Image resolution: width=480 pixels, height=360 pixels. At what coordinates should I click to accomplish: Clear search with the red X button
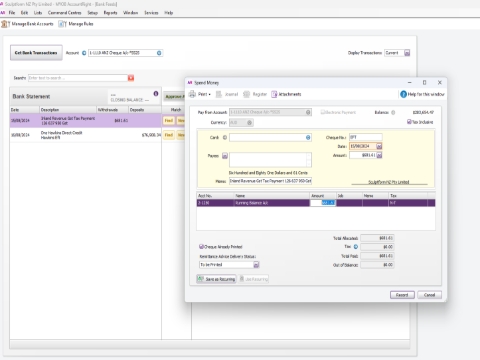tap(131, 78)
